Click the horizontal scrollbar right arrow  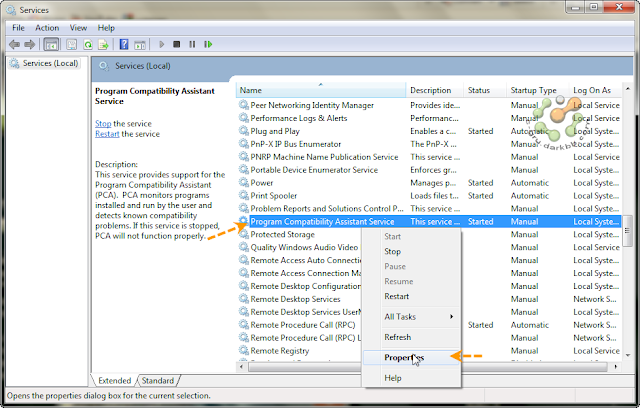[616, 367]
